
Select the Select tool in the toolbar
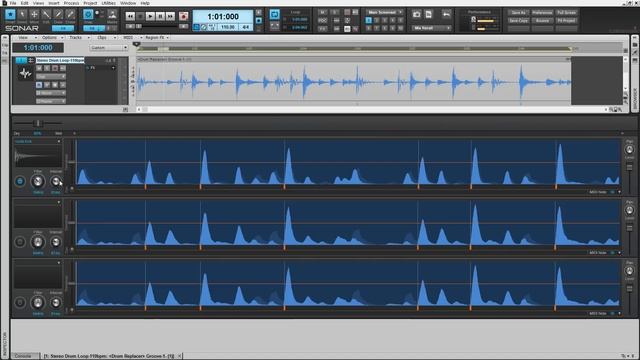click(22, 15)
